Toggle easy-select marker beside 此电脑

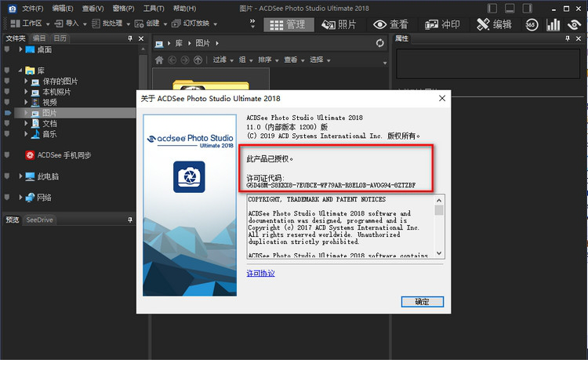(7, 176)
